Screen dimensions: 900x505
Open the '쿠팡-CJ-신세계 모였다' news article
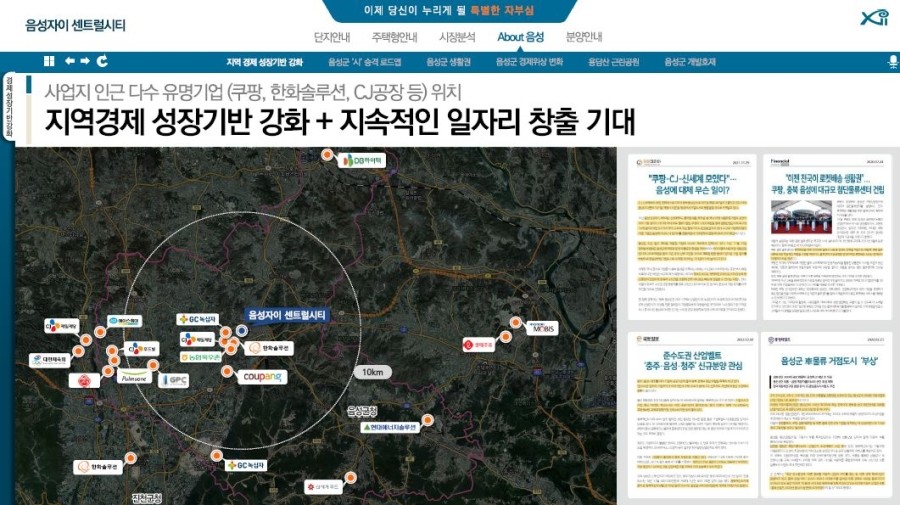[692, 236]
